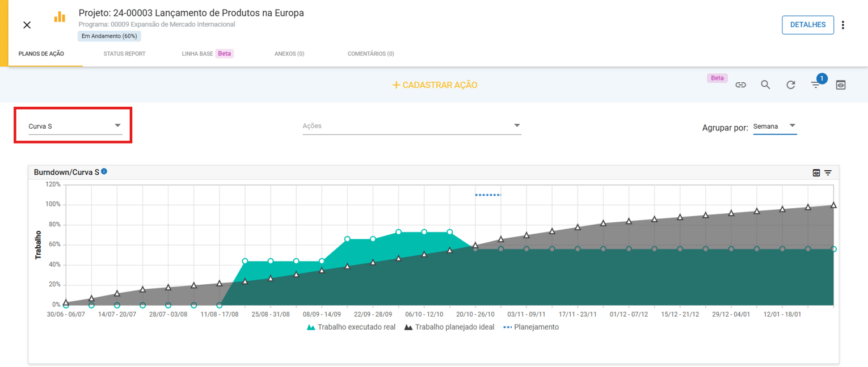The width and height of the screenshot is (868, 367).
Task: Click the info icon beside Burndown/Curva S
Action: pyautogui.click(x=104, y=171)
